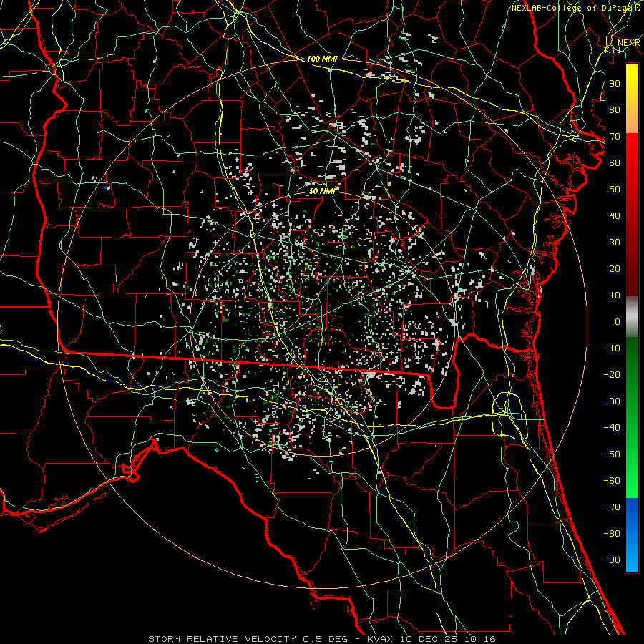644x644 pixels.
Task: Click the 0 value on the scale
Action: pos(618,321)
